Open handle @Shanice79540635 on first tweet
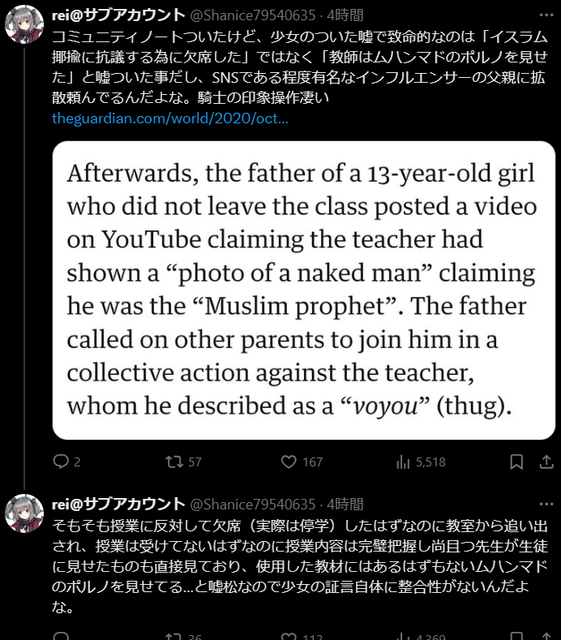 click(x=253, y=15)
